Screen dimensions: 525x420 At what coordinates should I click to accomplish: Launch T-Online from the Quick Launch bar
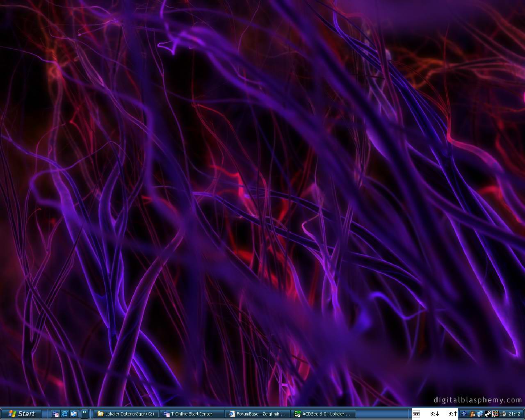[x=55, y=414]
